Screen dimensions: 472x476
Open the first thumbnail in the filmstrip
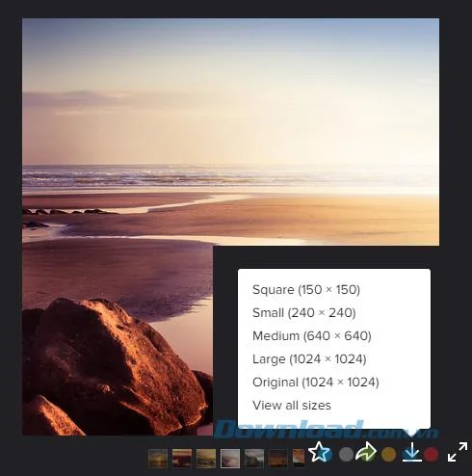pyautogui.click(x=158, y=459)
